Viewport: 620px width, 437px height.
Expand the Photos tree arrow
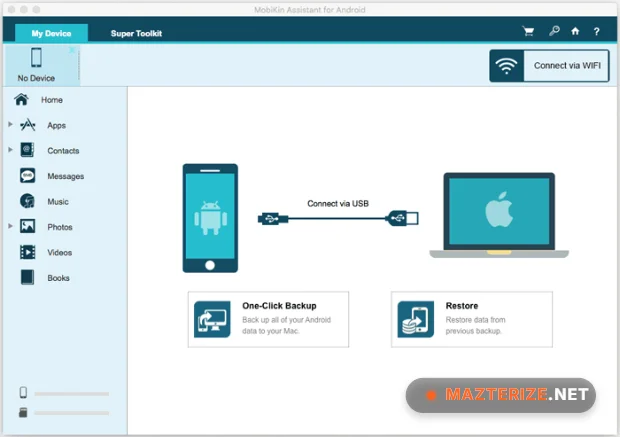(x=10, y=226)
